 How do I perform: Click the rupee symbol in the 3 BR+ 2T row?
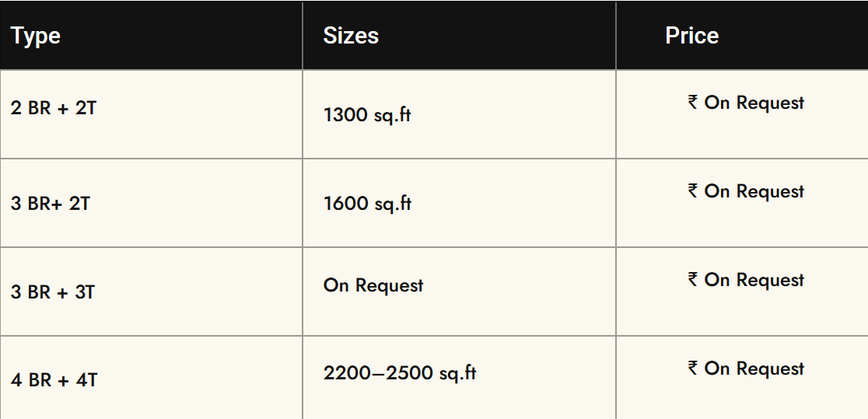pos(693,190)
